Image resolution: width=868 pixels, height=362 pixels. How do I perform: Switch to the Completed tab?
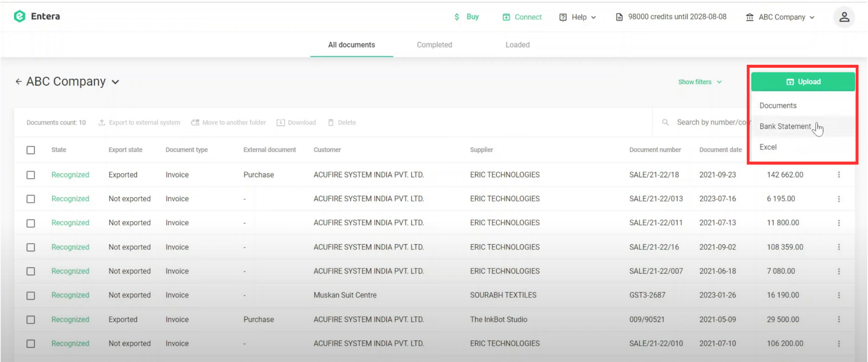click(x=434, y=45)
